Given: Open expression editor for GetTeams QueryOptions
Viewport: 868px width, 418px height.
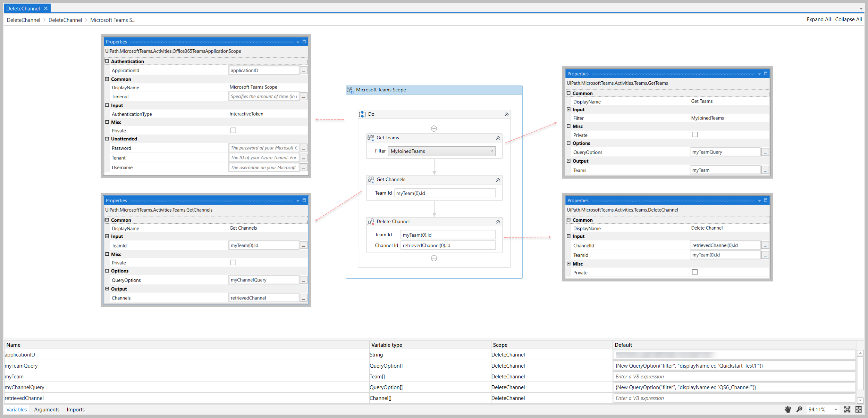Looking at the screenshot, I should (x=765, y=152).
